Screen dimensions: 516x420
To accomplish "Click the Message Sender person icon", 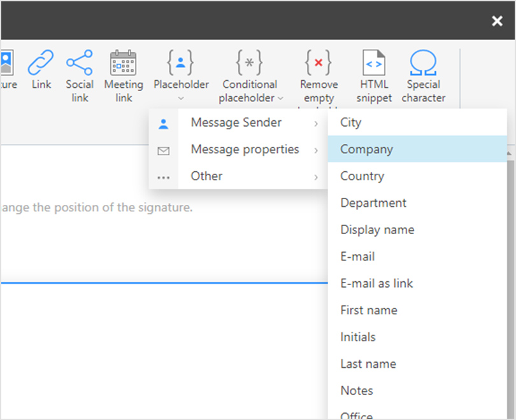I will 164,123.
